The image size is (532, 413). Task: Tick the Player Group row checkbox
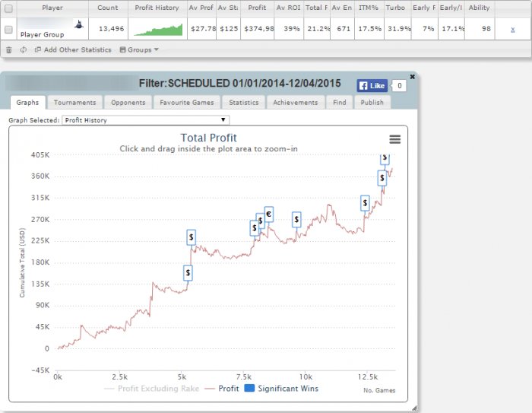[x=8, y=29]
